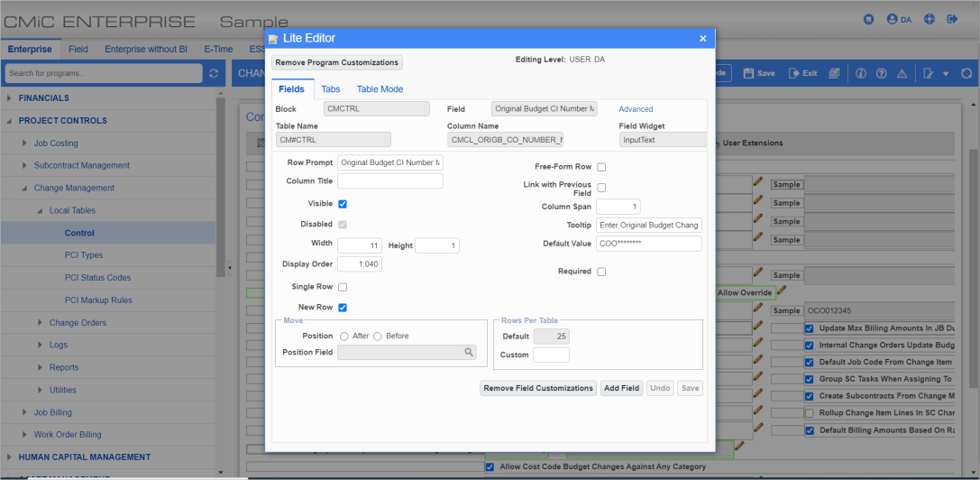Expand the Change Orders node
Image resolution: width=980 pixels, height=480 pixels.
click(41, 323)
